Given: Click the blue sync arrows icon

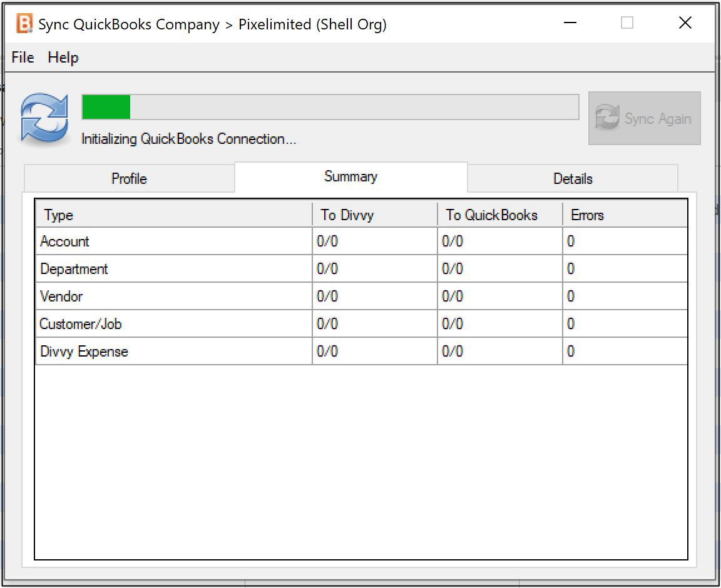Looking at the screenshot, I should 44,118.
